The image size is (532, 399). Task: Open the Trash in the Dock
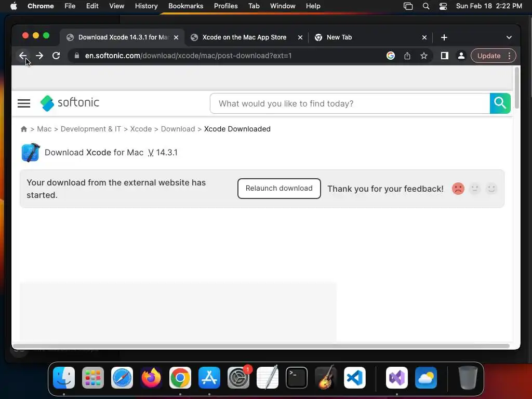[x=468, y=378]
